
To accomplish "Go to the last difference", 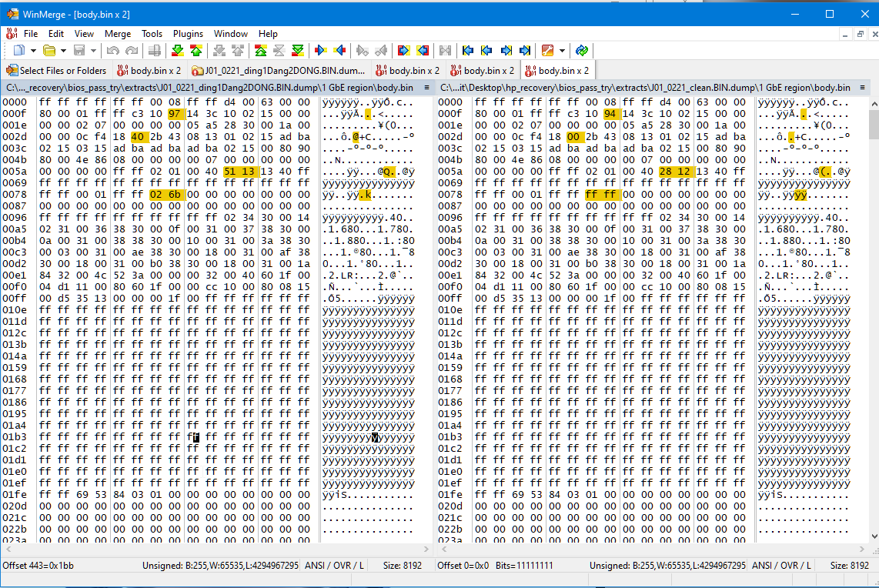I will pyautogui.click(x=298, y=51).
